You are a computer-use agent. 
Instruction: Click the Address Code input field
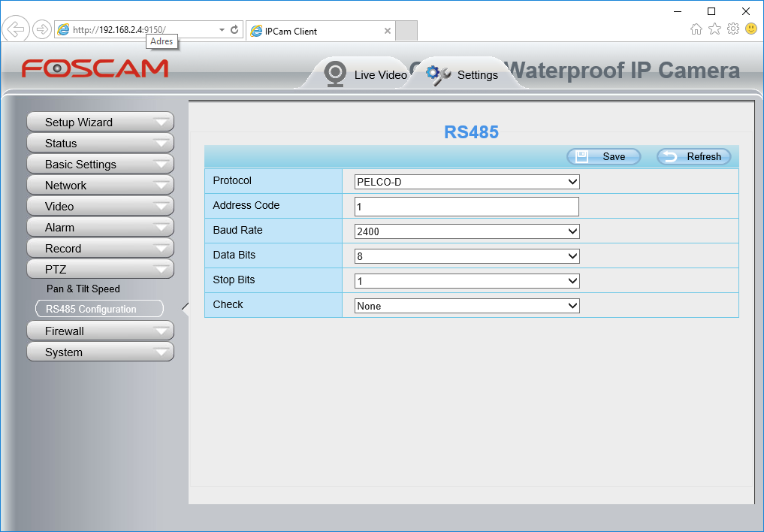point(467,207)
